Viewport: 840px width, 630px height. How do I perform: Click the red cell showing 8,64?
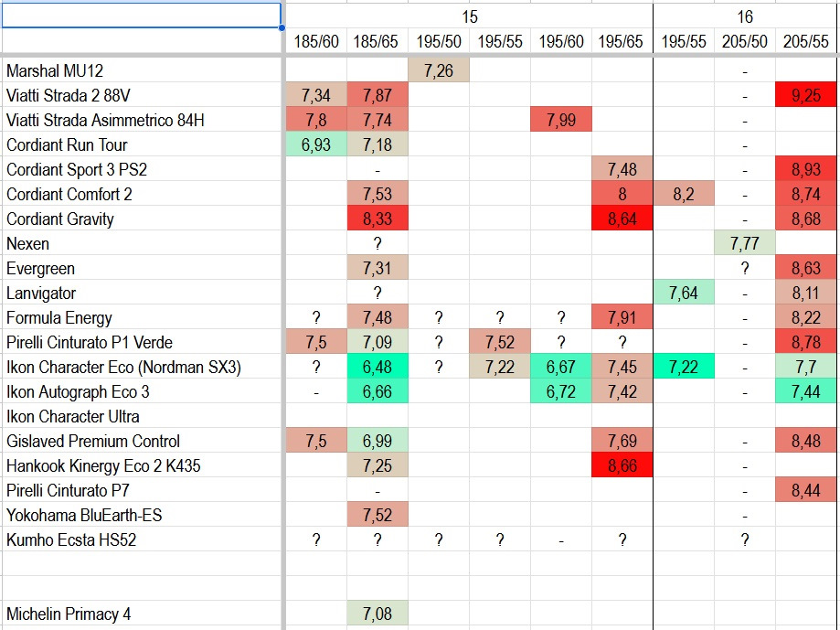(x=622, y=218)
